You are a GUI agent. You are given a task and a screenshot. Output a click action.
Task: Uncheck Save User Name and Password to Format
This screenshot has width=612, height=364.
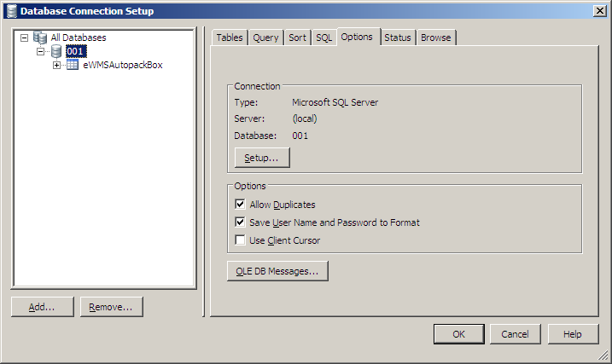(x=240, y=222)
